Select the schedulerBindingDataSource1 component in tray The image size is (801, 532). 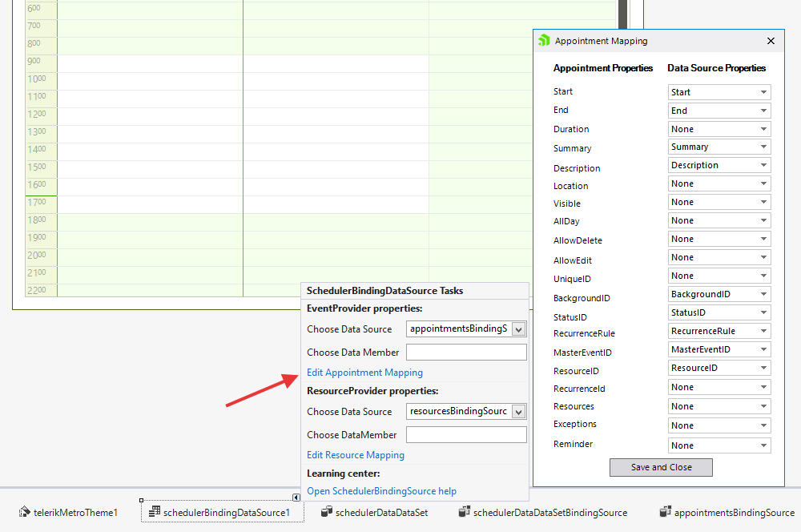(223, 512)
